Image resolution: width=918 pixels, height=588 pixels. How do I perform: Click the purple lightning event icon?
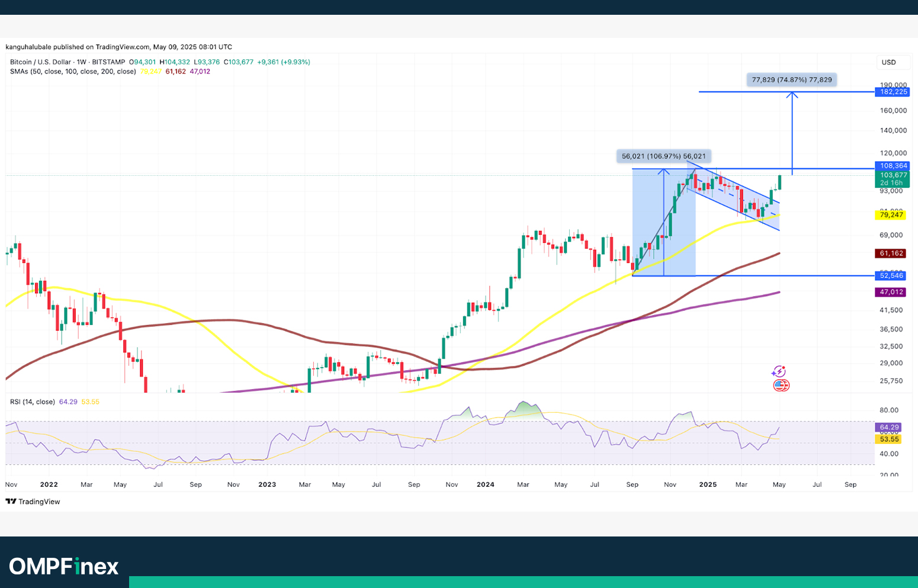[779, 371]
